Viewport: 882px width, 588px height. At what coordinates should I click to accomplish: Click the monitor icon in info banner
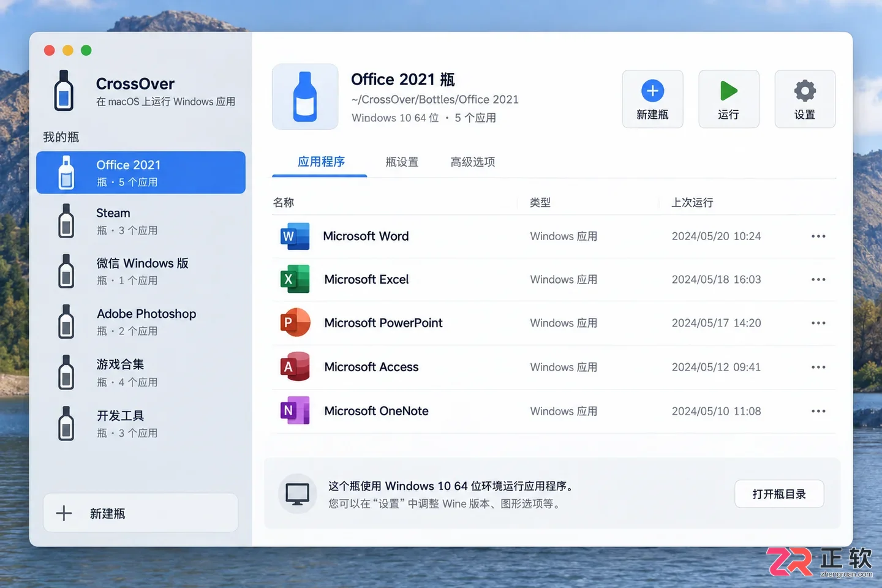pos(298,494)
